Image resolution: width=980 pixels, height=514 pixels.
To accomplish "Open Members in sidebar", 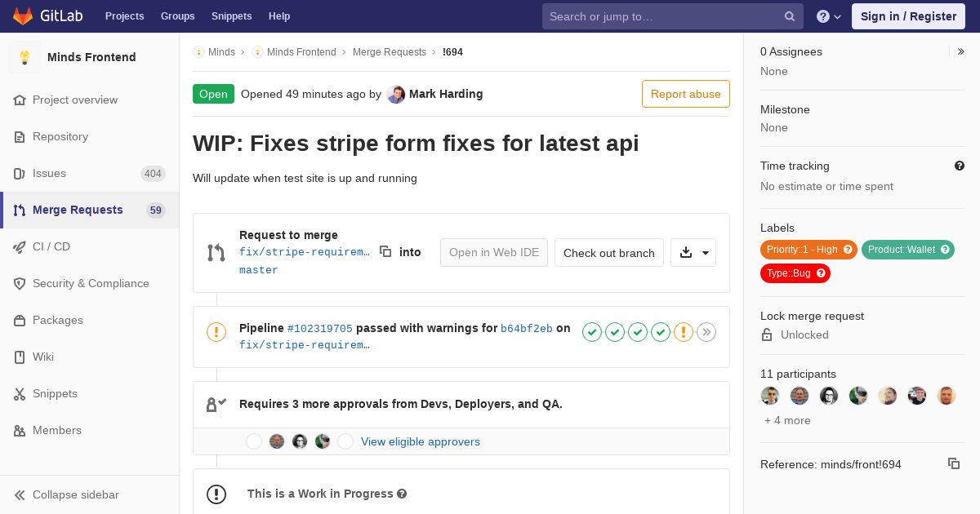I will (x=90, y=430).
